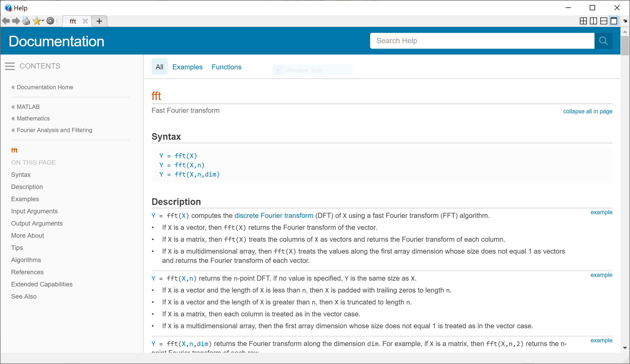630x364 pixels.
Task: Click the Documentation Home breadcrumb
Action: click(45, 87)
